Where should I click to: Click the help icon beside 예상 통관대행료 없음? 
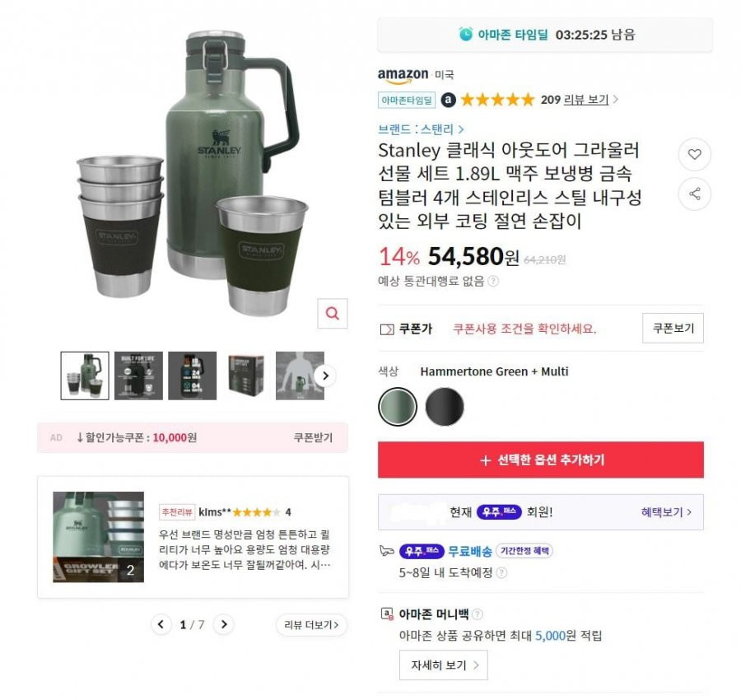point(493,281)
